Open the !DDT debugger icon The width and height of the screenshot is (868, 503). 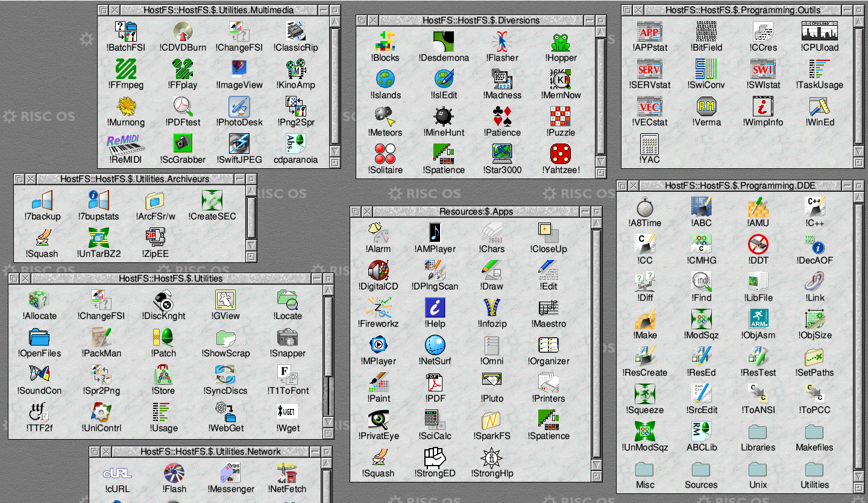758,245
